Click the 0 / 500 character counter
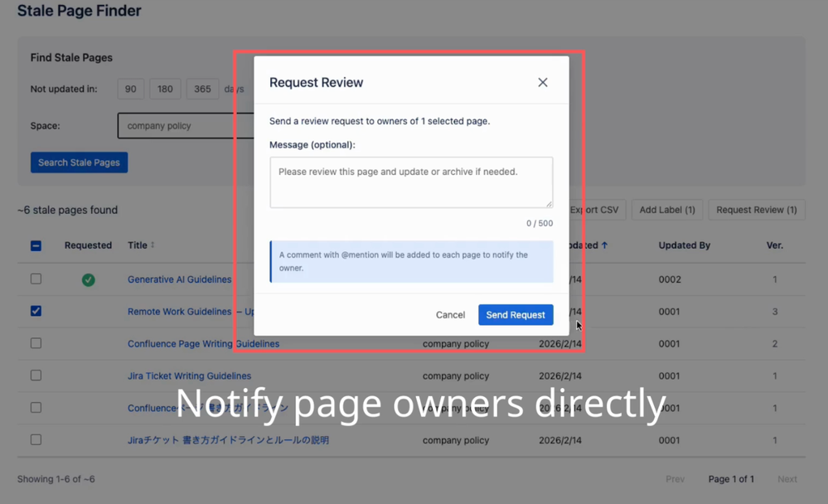This screenshot has width=828, height=504. click(539, 224)
